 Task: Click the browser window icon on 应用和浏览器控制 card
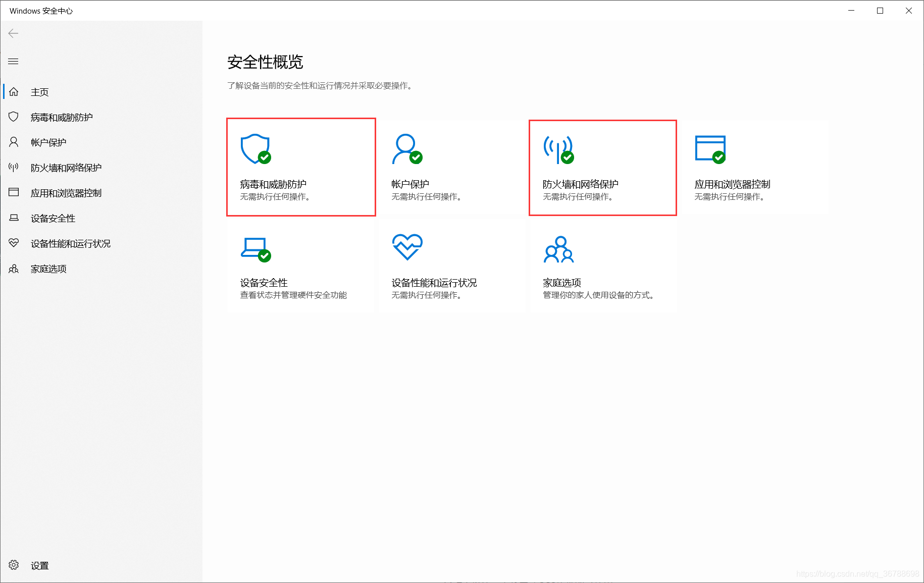[710, 149]
